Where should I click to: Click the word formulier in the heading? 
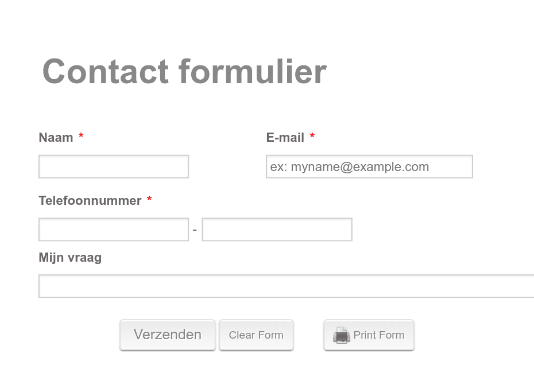(x=253, y=72)
